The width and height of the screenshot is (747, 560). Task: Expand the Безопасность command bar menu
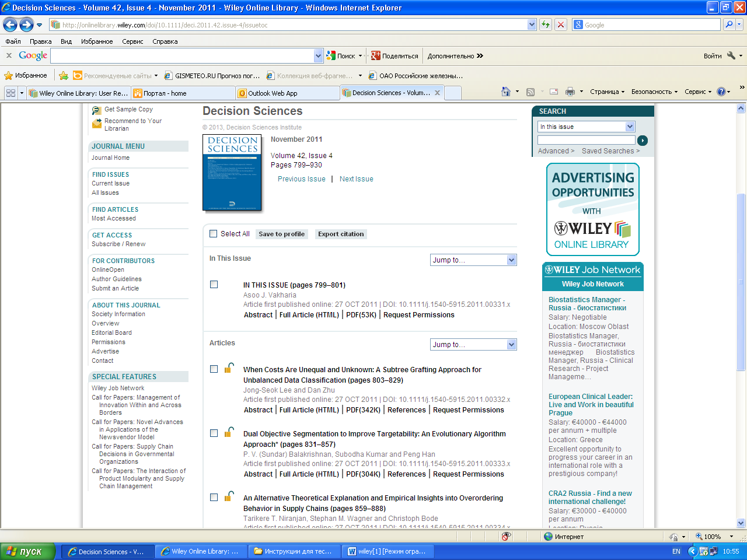pyautogui.click(x=654, y=92)
